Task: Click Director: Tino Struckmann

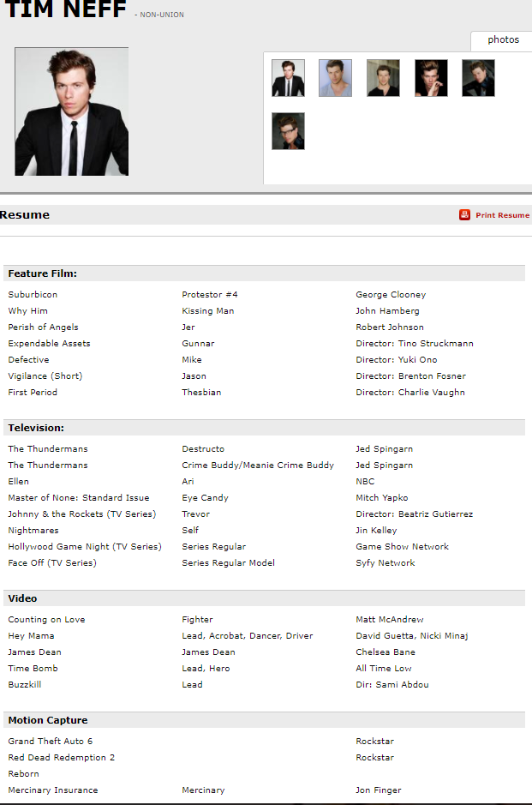Action: [415, 344]
